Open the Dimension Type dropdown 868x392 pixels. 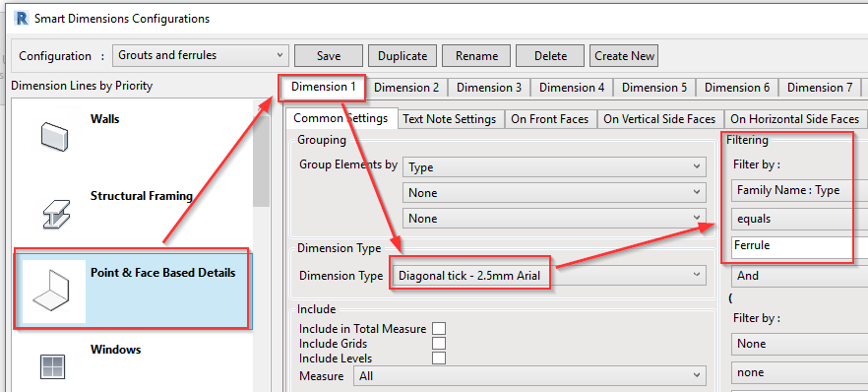point(549,275)
